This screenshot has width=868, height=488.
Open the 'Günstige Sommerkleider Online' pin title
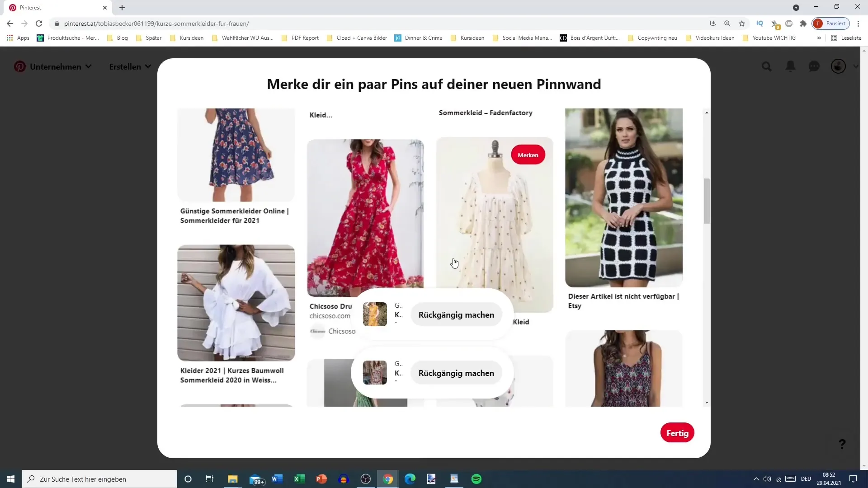coord(234,216)
